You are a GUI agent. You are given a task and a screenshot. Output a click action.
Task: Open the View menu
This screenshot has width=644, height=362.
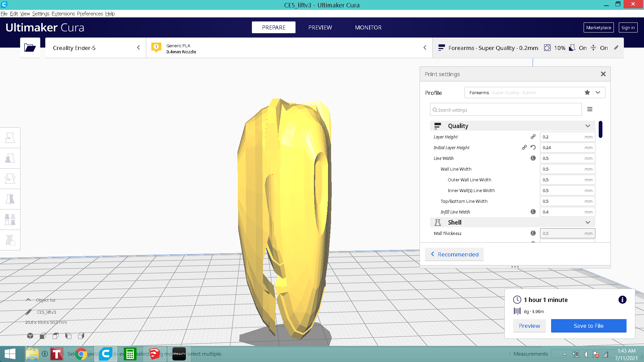tap(25, 14)
